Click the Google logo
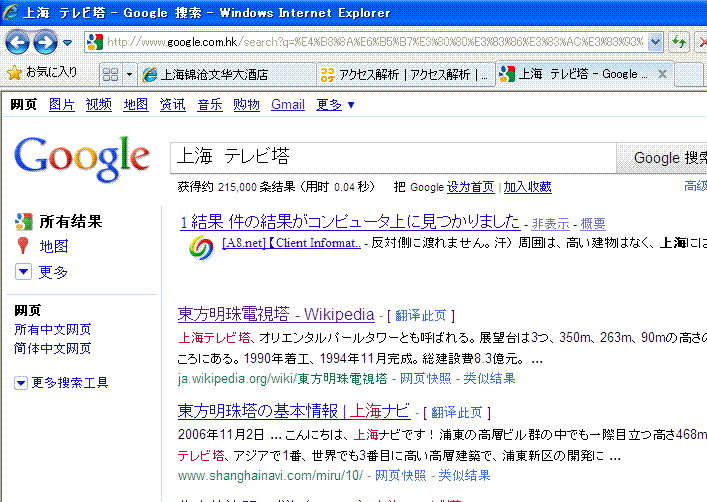Screen dimensions: 707x502 (x=82, y=158)
